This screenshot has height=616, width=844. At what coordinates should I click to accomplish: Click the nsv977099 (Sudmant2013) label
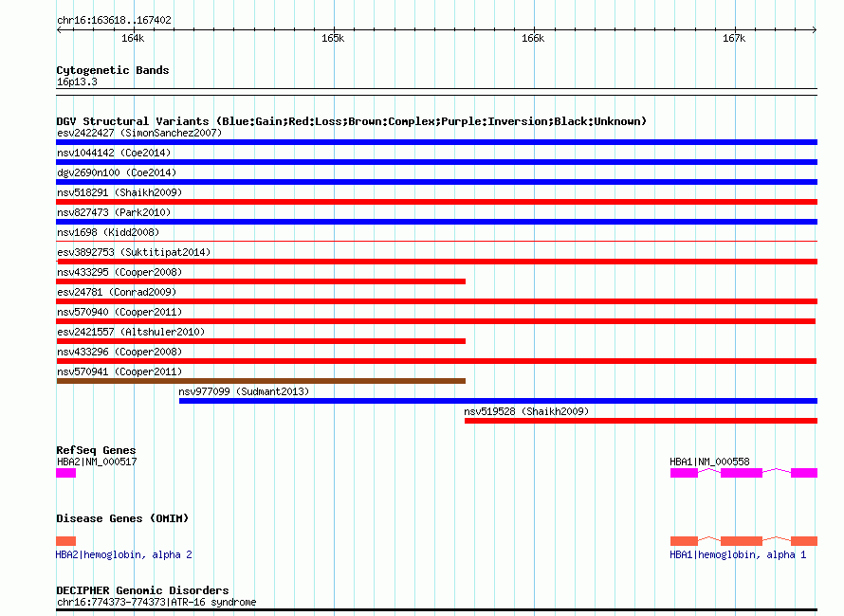point(244,391)
